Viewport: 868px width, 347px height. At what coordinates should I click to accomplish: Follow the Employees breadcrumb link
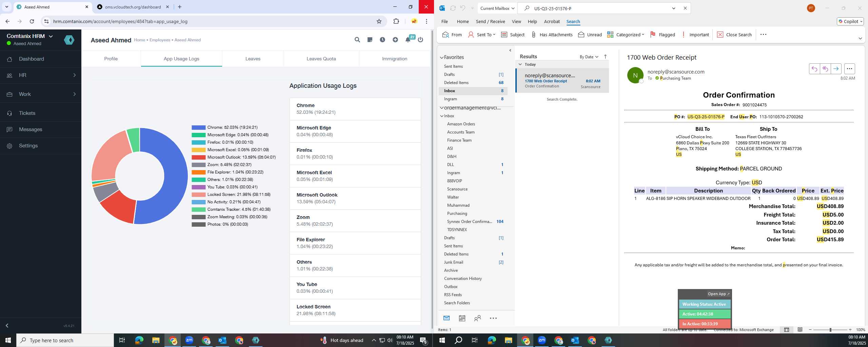160,40
